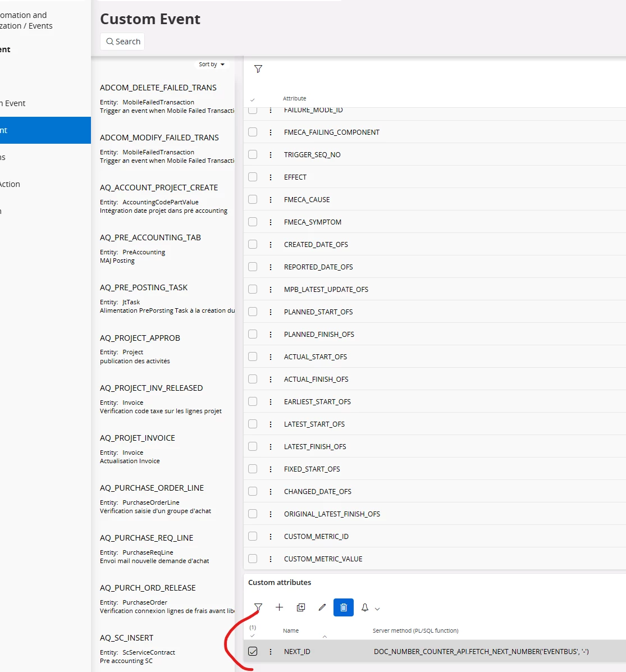
Task: Click the NEXT_ID name cell
Action: tap(297, 651)
